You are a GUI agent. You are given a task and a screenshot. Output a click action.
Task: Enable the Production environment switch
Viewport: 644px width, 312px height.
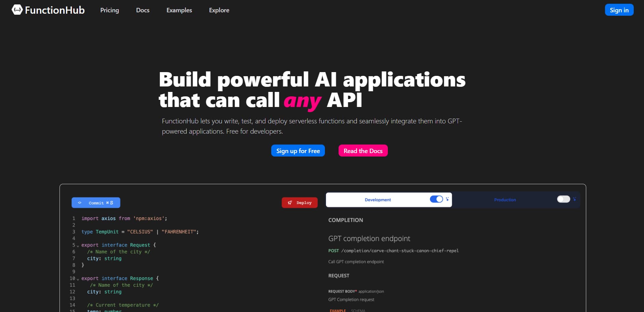(x=564, y=199)
